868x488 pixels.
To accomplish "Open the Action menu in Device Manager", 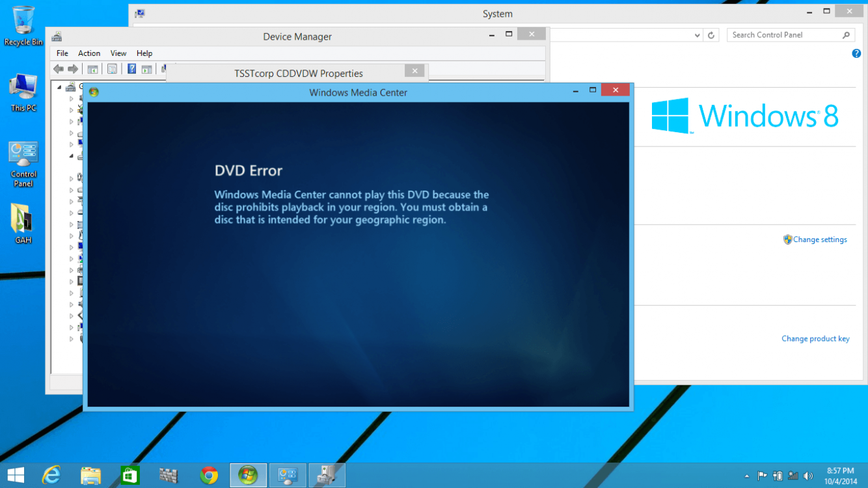I will pos(89,53).
